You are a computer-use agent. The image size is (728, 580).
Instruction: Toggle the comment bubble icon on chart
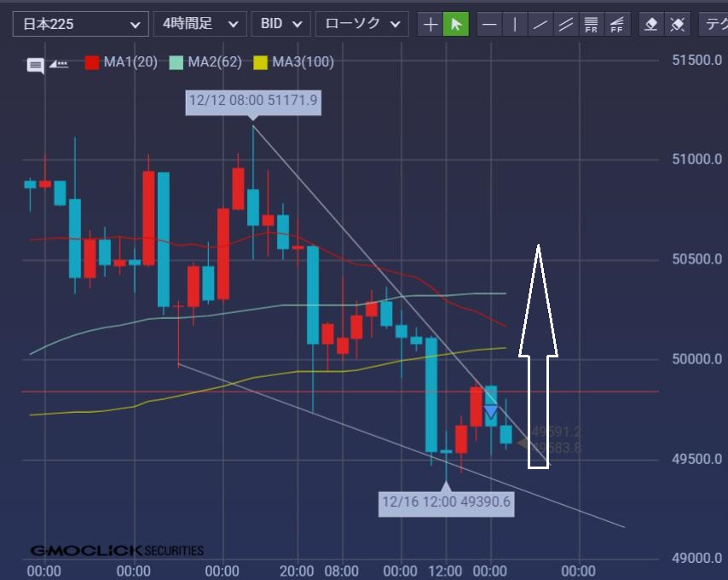(x=35, y=65)
